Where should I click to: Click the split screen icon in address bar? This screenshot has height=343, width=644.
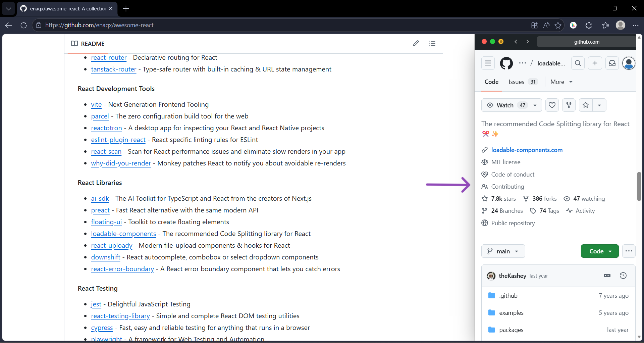coord(534,25)
